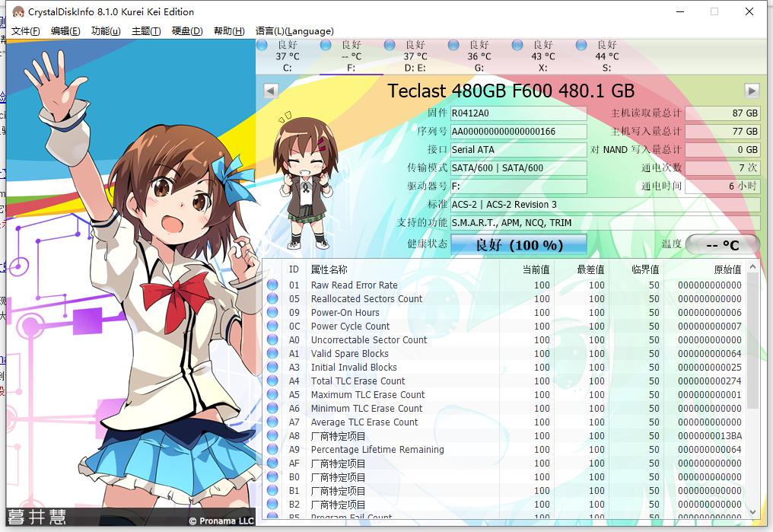The width and height of the screenshot is (773, 532).
Task: Click the host reads value 87 GB
Action: [723, 113]
